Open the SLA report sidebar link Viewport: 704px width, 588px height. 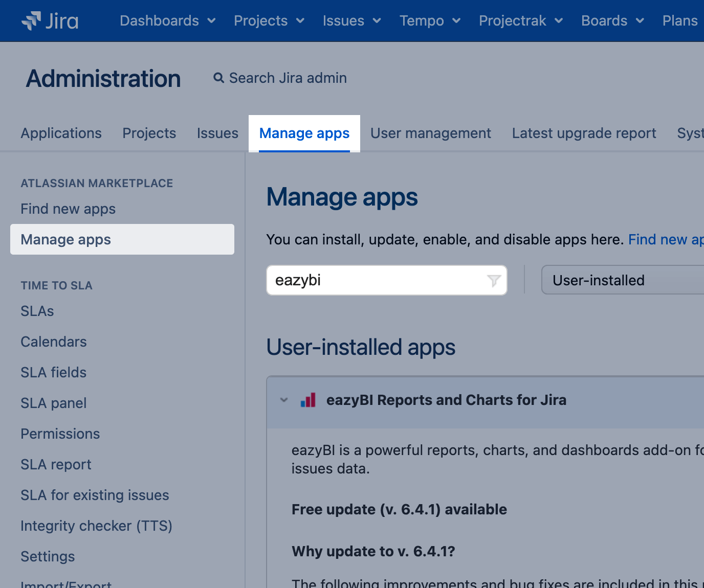[x=56, y=464]
